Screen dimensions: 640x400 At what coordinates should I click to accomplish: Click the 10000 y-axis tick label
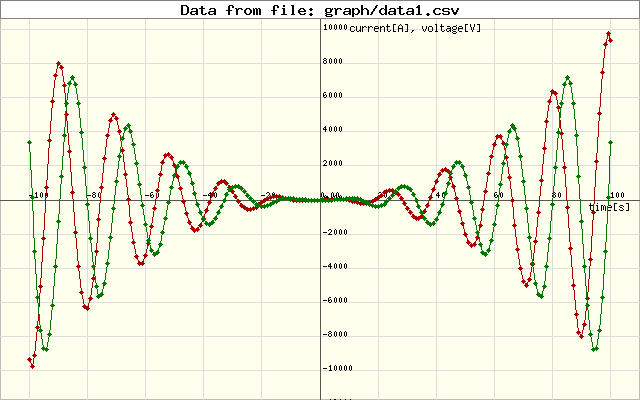click(334, 28)
